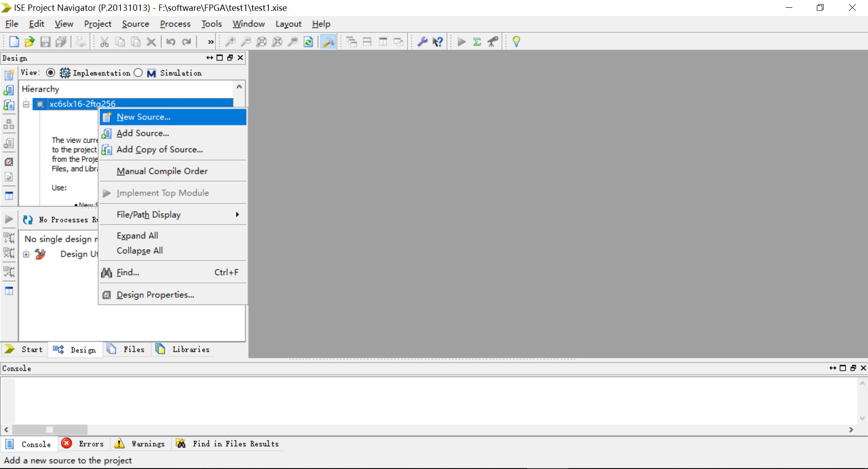Viewport: 868px width, 469px height.
Task: Open the Project Properties wrench icon
Action: 422,41
